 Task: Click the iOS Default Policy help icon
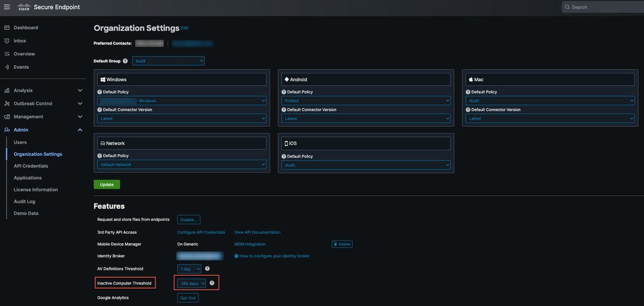point(284,157)
